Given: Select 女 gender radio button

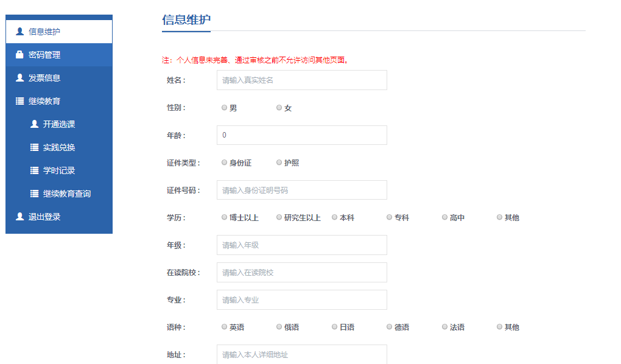Looking at the screenshot, I should pos(279,107).
